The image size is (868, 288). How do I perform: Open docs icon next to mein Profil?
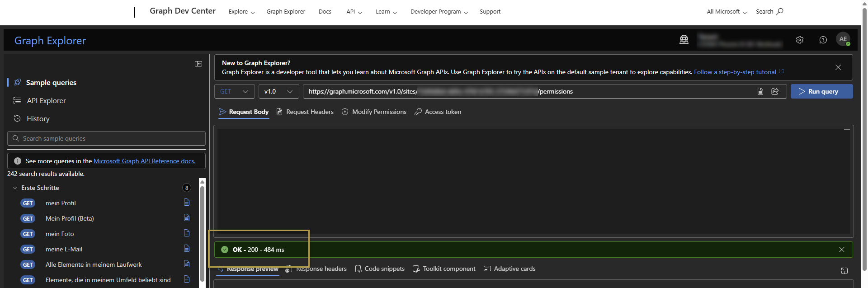click(x=187, y=203)
